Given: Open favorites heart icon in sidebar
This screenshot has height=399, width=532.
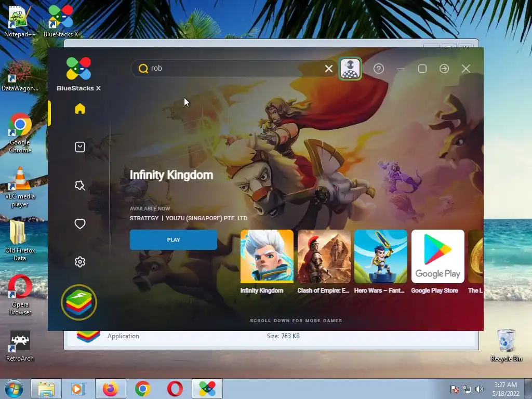Looking at the screenshot, I should tap(79, 223).
